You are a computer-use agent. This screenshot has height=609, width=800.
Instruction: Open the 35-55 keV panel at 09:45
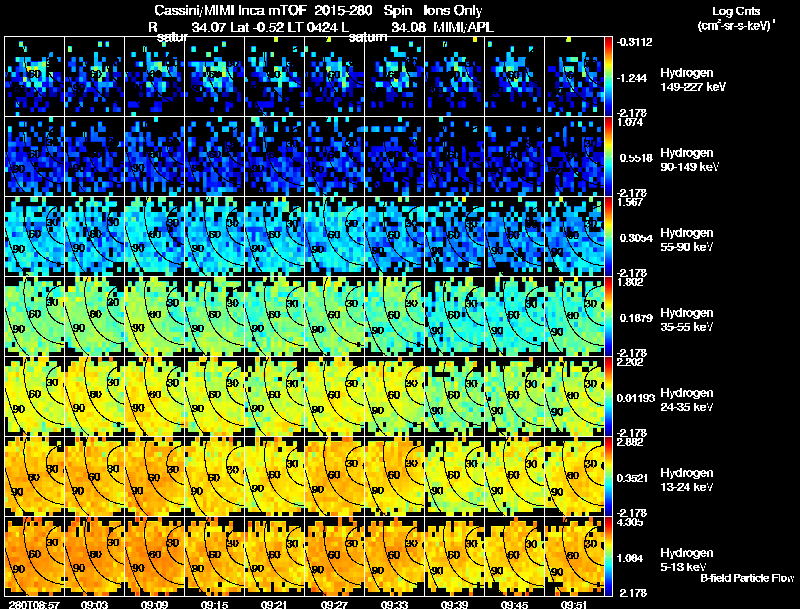click(x=514, y=316)
